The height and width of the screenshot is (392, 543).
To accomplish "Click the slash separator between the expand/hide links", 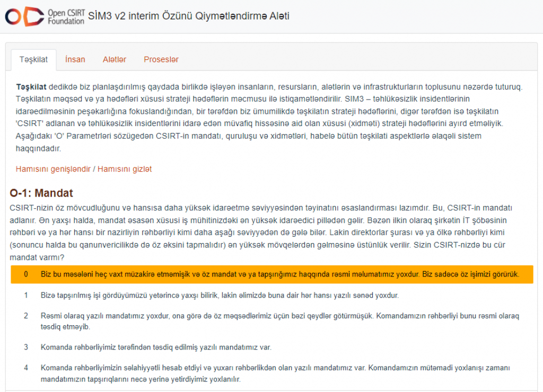I will pyautogui.click(x=95, y=169).
